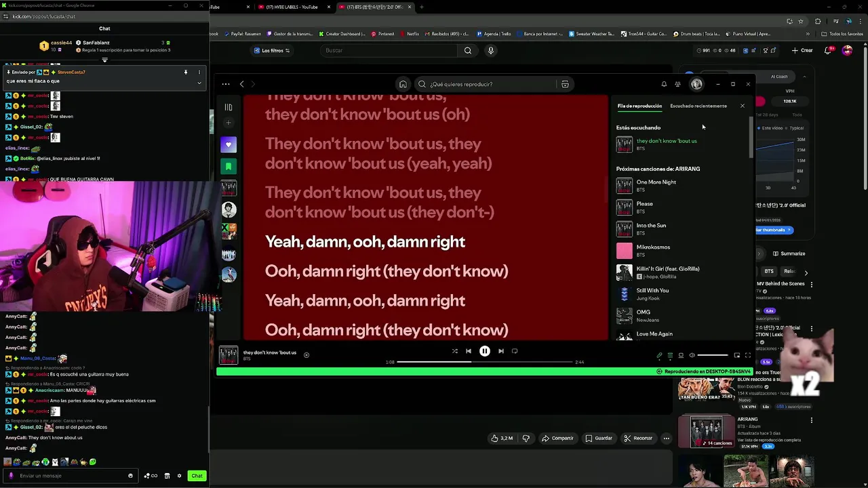
Task: Play Please from the queue
Action: [x=682, y=207]
